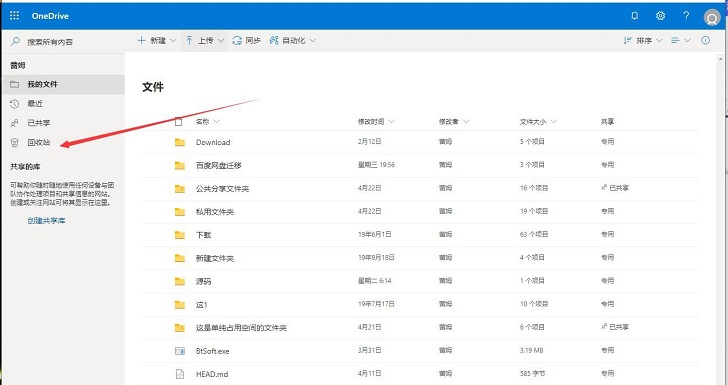Screen dimensions: 728x385
Task: Open the 新建文件夹 folder name
Action: click(214, 258)
